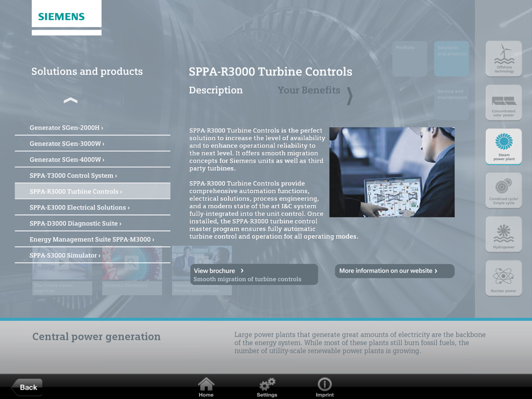Viewport: 532px width, 399px height.
Task: Click the SPPA-R3000 Turbine Controls title
Action: (270, 72)
